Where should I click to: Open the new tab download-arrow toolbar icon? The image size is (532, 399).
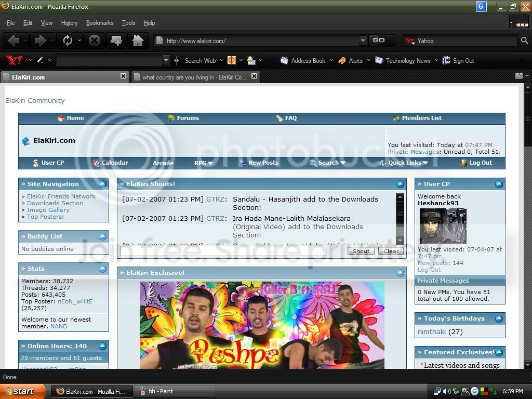(116, 41)
